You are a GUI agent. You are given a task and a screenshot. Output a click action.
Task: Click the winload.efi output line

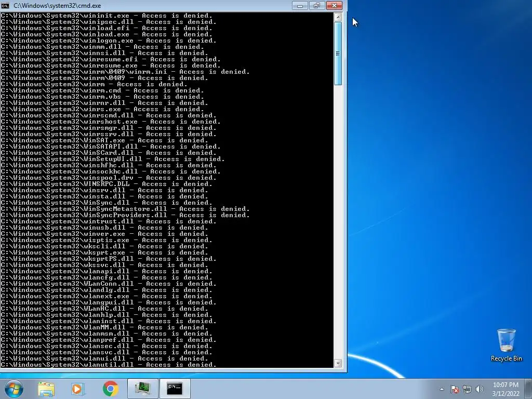[106, 28]
